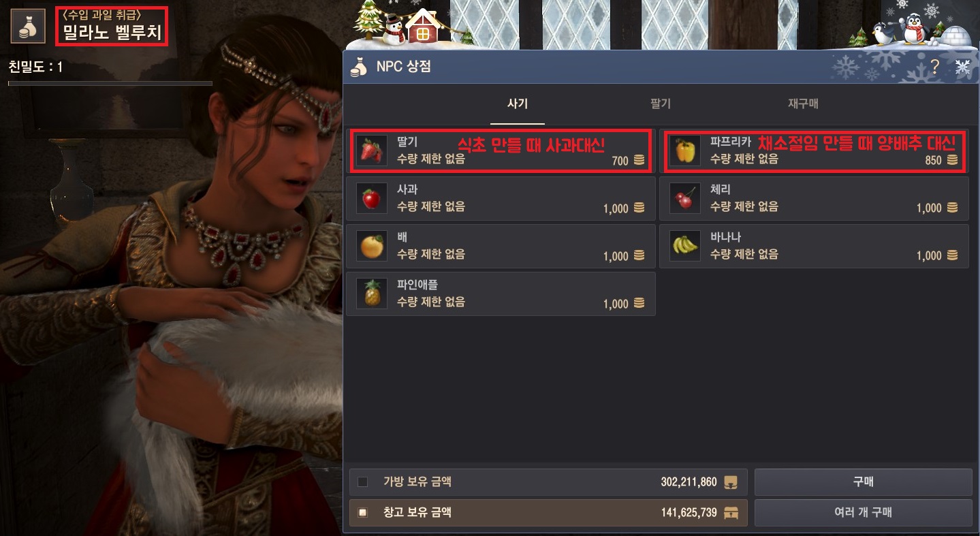980x536 pixels.
Task: Click the 친밀도 progress bar
Action: (x=110, y=84)
